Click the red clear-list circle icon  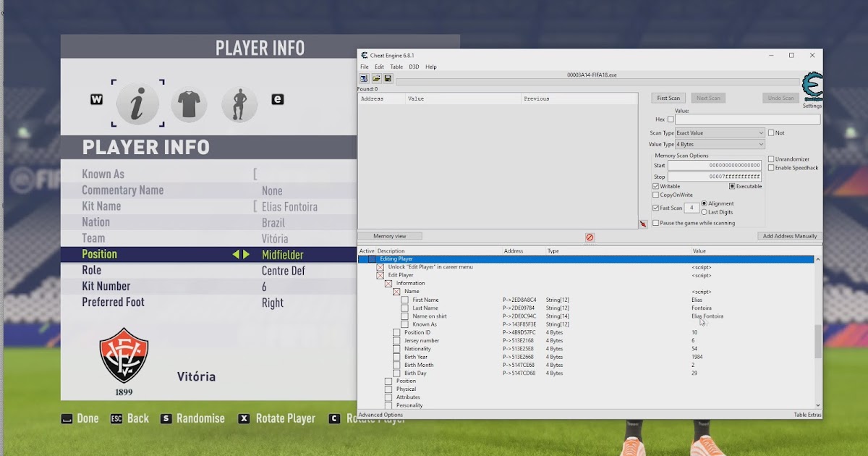click(x=590, y=237)
